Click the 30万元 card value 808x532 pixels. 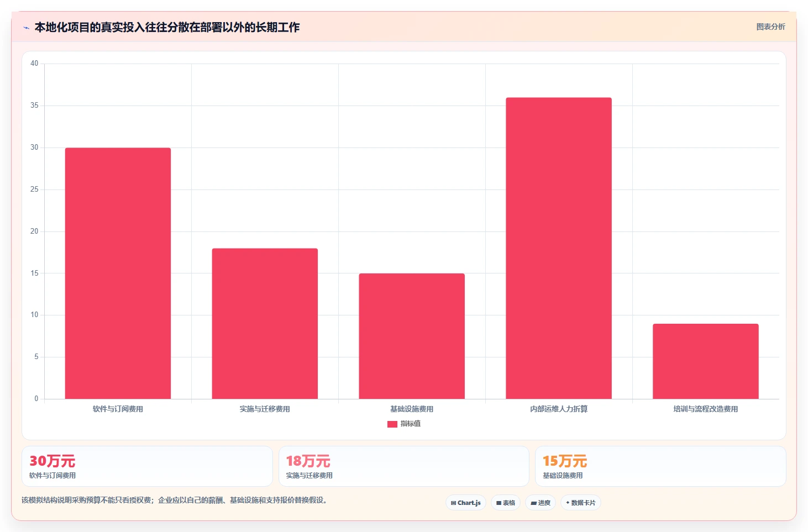(x=52, y=461)
